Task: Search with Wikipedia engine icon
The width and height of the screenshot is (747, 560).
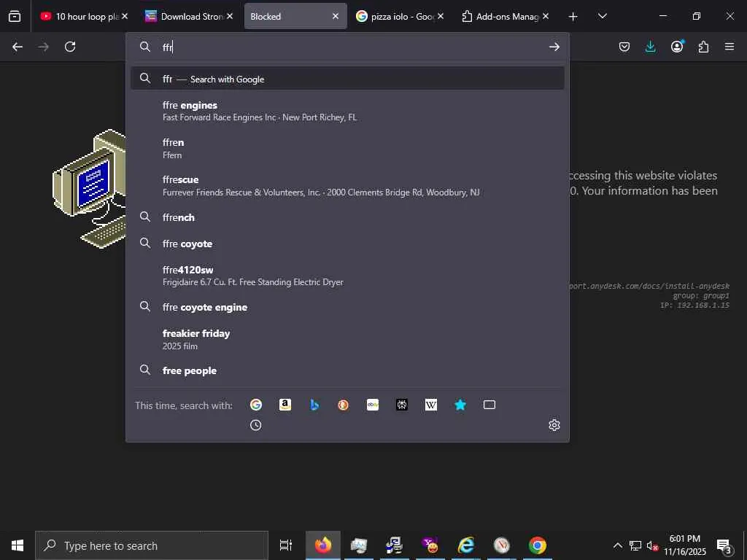Action: [x=431, y=405]
